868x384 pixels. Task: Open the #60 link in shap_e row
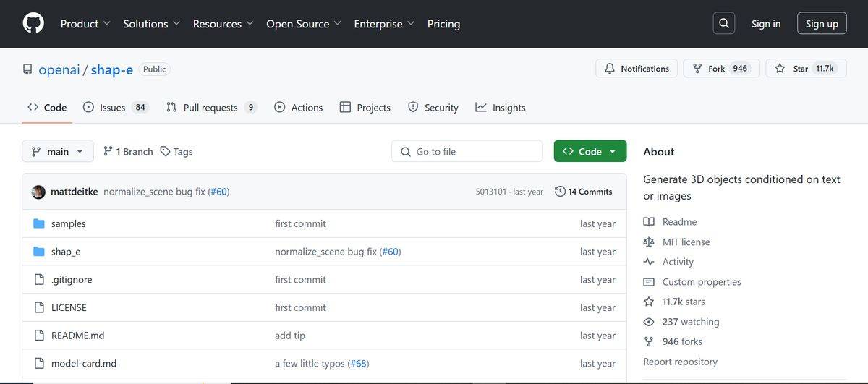[390, 252]
